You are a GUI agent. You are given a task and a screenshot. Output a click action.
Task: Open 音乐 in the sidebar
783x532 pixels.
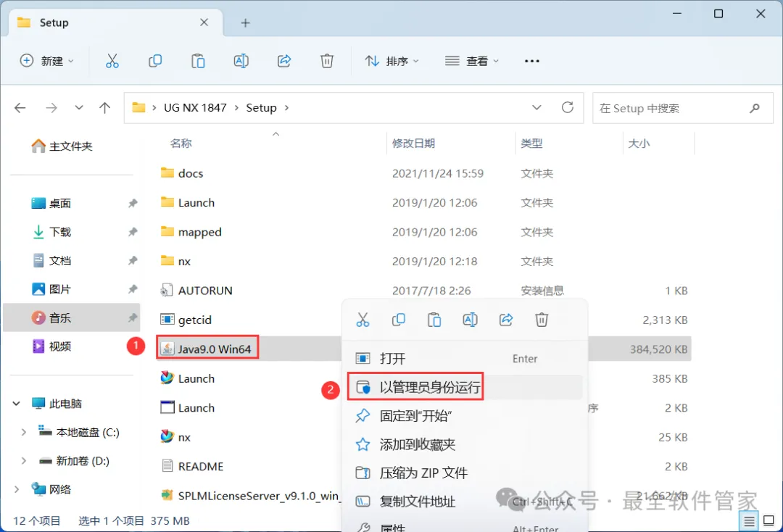(72, 317)
